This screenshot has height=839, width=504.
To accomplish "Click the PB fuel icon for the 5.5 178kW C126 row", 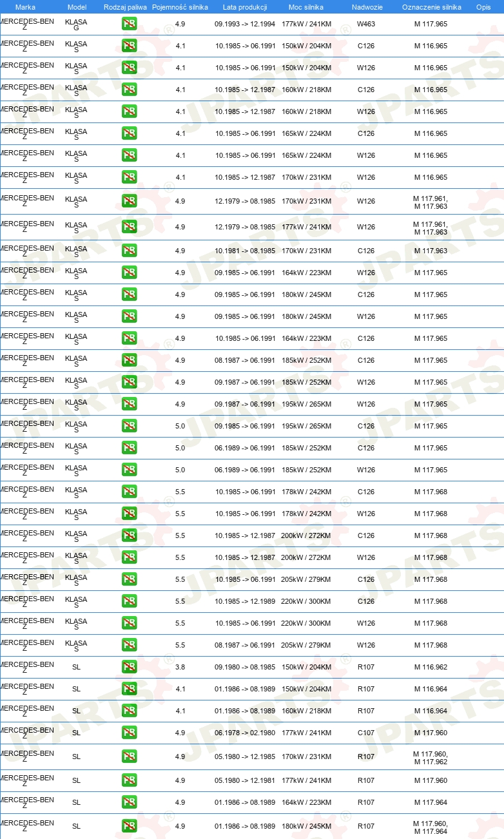I will click(x=129, y=492).
